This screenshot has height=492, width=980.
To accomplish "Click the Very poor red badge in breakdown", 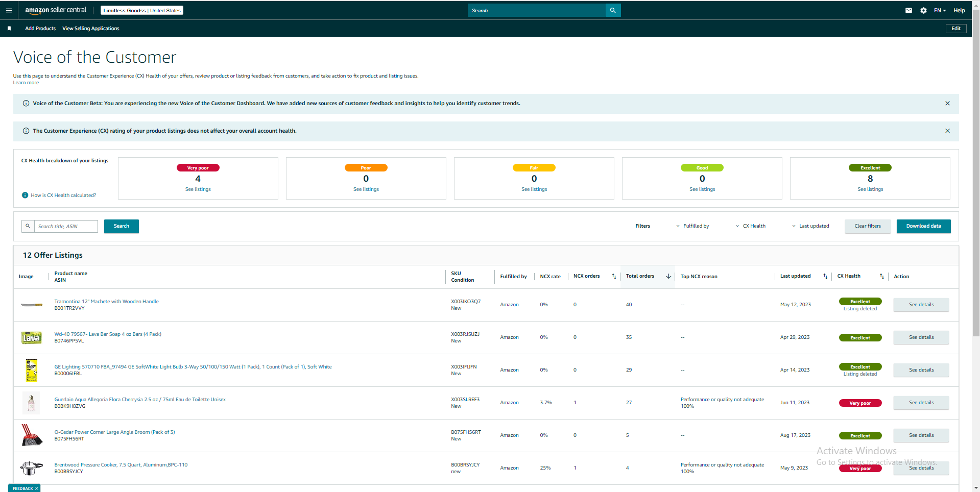I will [198, 168].
